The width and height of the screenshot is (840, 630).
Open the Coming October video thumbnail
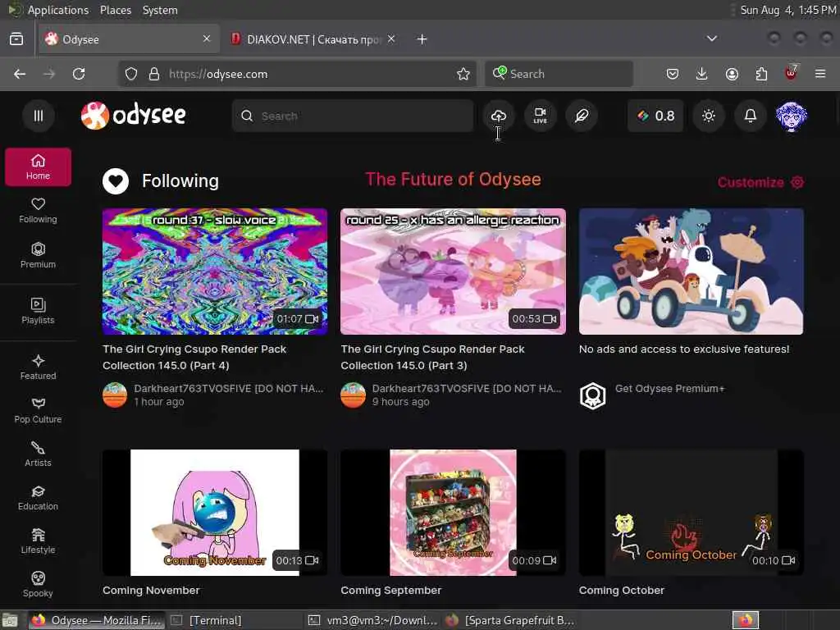point(691,513)
